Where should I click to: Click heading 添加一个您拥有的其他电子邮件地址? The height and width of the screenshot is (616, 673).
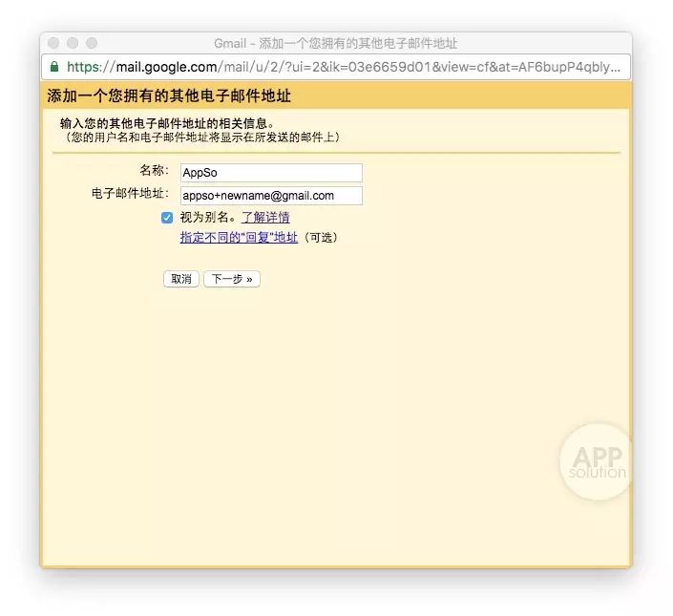click(169, 96)
